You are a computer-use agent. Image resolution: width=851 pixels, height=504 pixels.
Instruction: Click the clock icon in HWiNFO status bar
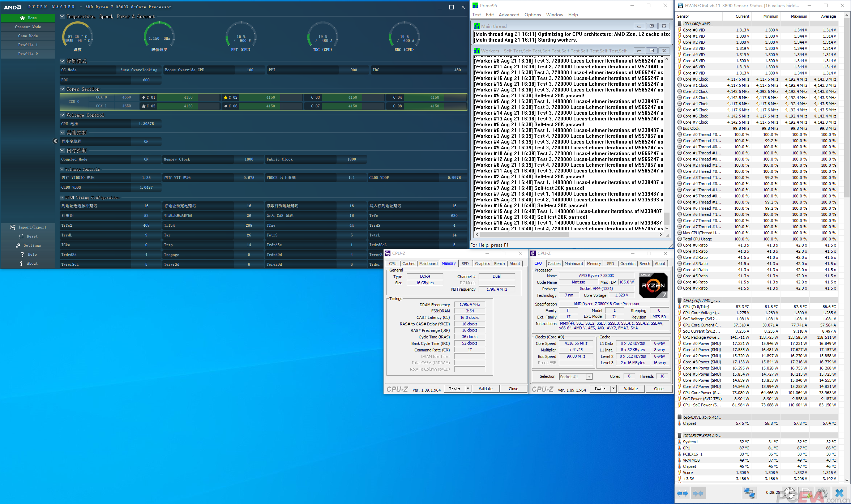790,493
